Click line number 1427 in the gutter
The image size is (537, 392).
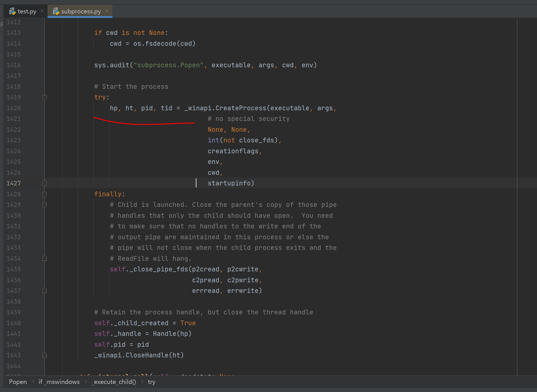(x=14, y=183)
